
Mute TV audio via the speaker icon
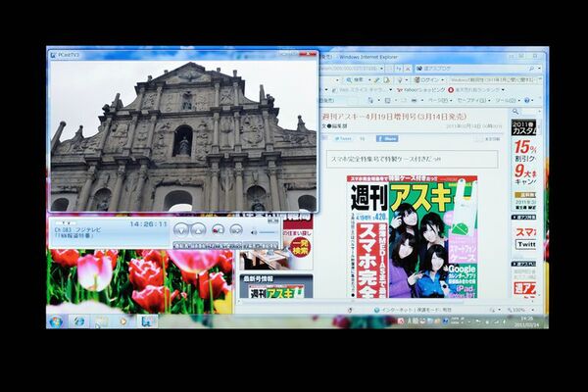254,232
